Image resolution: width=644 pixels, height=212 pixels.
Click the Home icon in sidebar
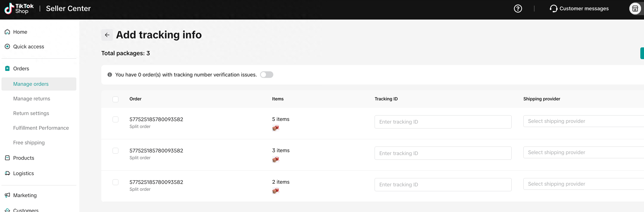(x=7, y=32)
